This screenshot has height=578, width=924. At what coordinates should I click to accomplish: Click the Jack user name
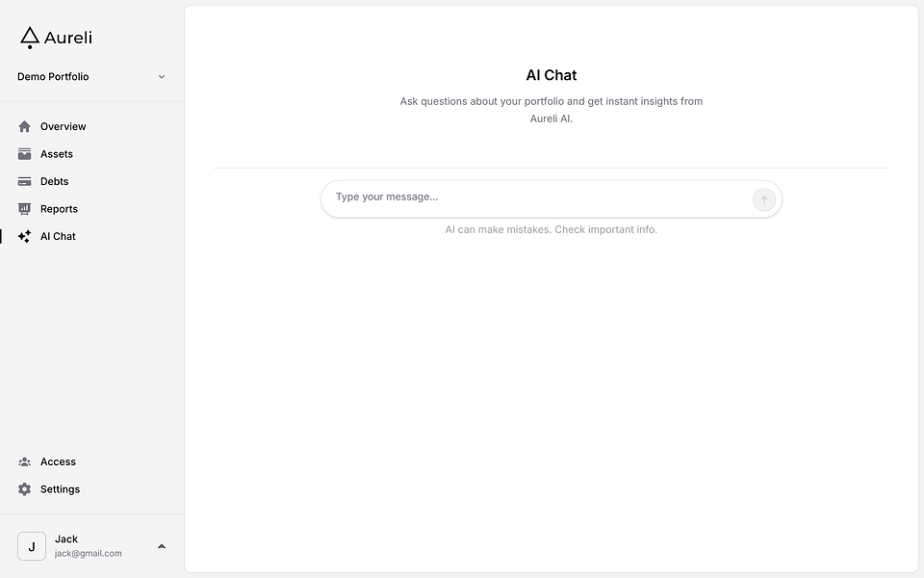tap(66, 539)
